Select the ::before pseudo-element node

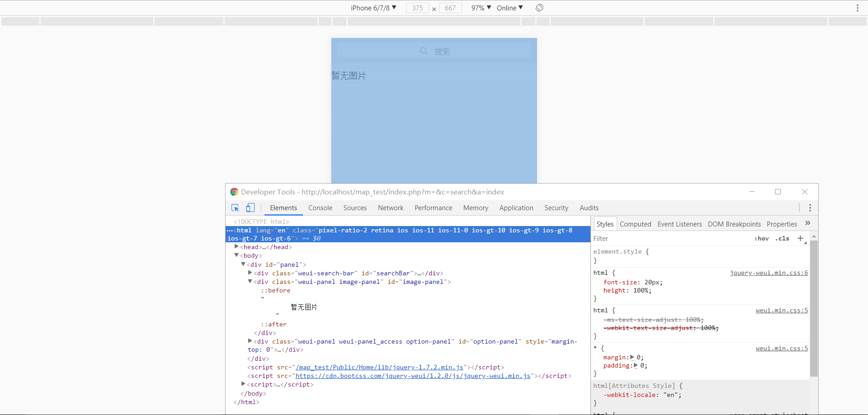click(x=275, y=290)
